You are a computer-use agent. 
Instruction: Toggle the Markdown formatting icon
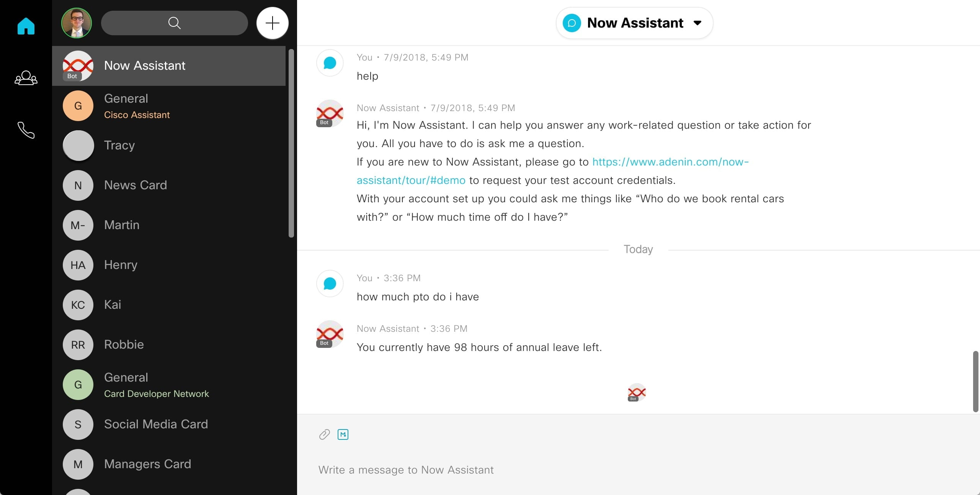point(343,434)
